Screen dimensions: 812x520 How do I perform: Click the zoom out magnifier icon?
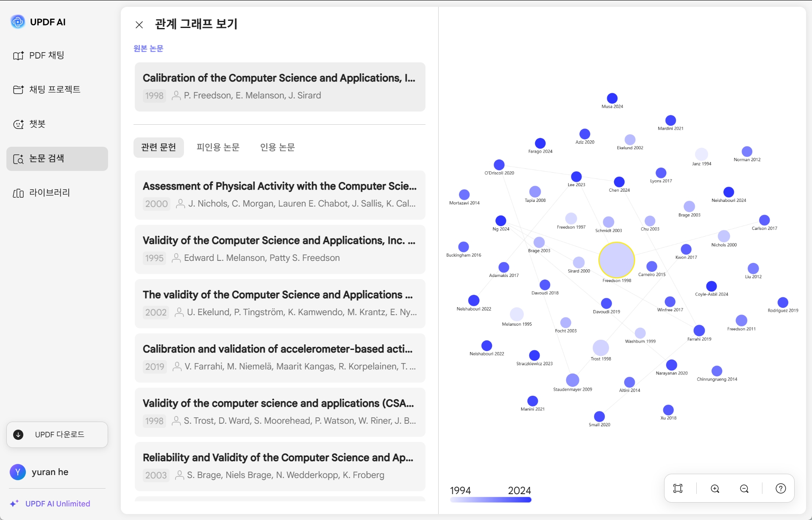744,489
